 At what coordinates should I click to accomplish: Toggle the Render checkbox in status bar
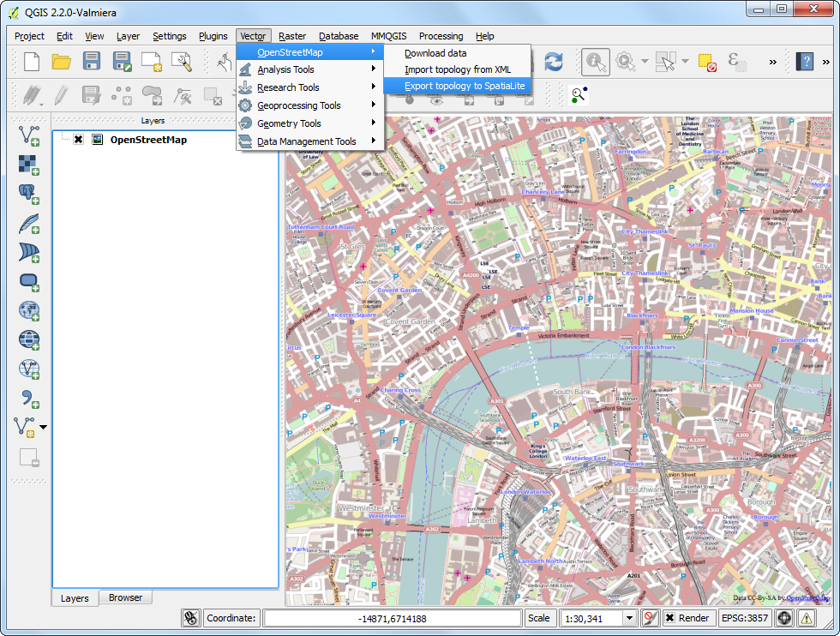click(x=670, y=618)
